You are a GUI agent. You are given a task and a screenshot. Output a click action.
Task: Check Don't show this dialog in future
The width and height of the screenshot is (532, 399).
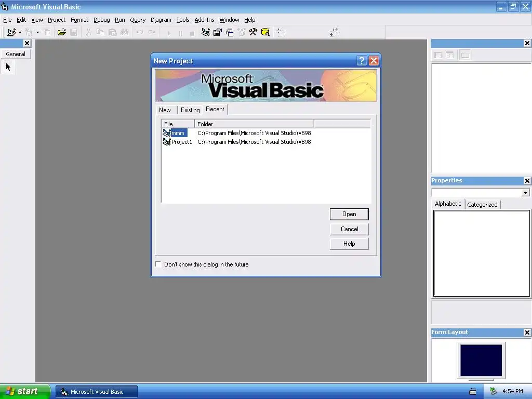(x=158, y=264)
